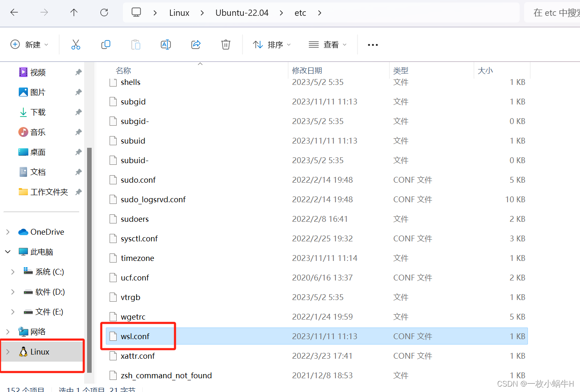
Task: Open 图片 folder in sidebar
Action: [x=38, y=92]
